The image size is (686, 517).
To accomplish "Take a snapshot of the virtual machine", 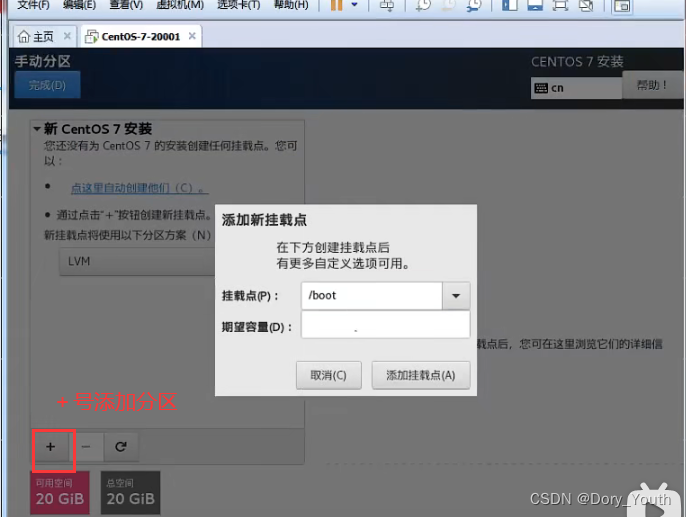I will pos(423,5).
